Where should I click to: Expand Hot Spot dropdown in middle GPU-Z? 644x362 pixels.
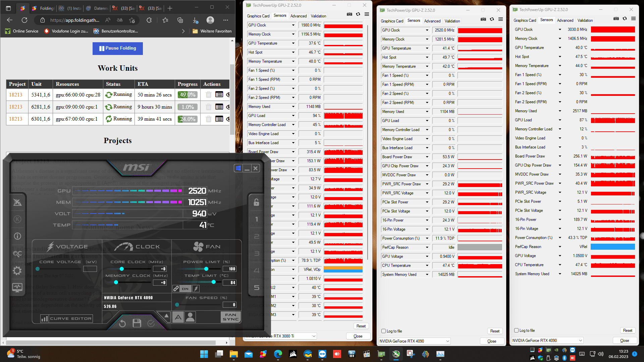click(x=427, y=57)
